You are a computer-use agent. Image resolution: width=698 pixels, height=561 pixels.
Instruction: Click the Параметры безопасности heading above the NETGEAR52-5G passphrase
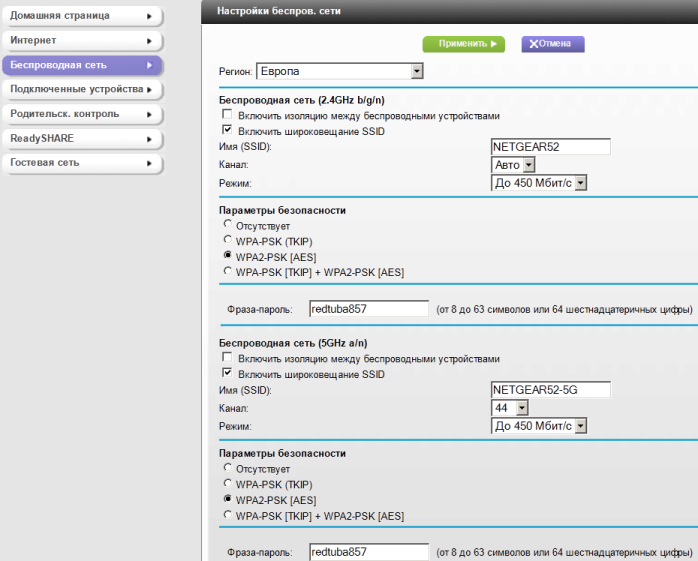pyautogui.click(x=282, y=453)
